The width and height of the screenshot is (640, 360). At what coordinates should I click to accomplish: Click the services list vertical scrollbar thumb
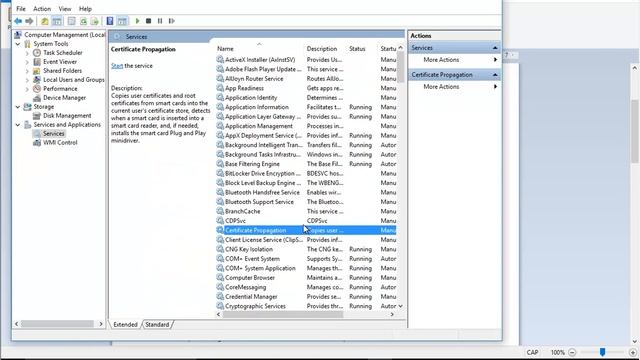click(400, 67)
